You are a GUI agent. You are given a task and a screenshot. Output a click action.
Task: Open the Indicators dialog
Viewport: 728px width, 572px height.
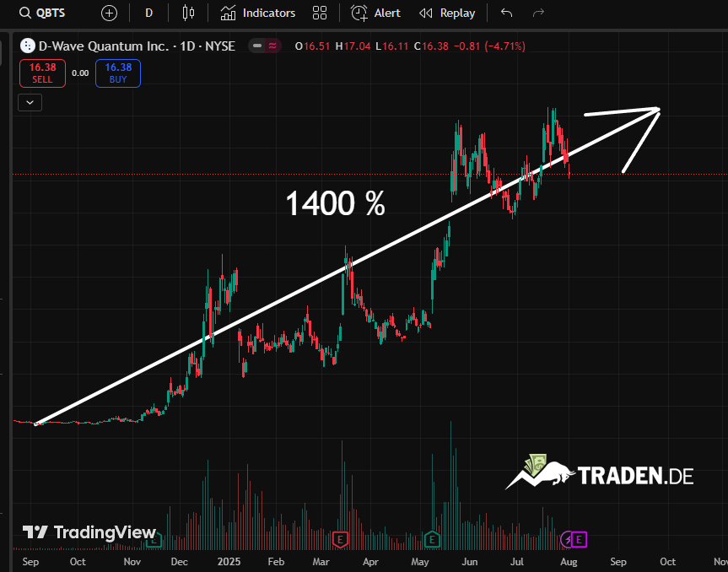pyautogui.click(x=257, y=13)
